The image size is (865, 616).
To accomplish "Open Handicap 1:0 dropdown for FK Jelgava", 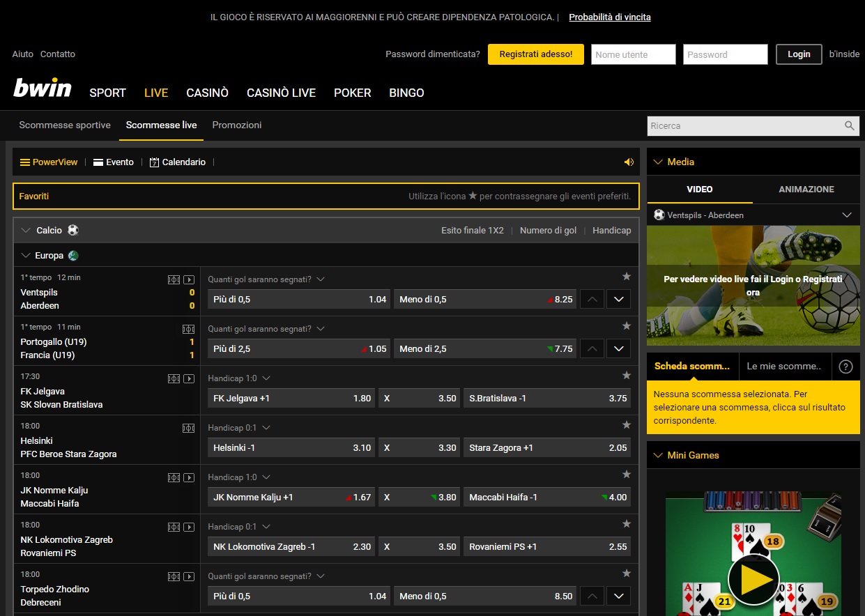I will click(239, 378).
